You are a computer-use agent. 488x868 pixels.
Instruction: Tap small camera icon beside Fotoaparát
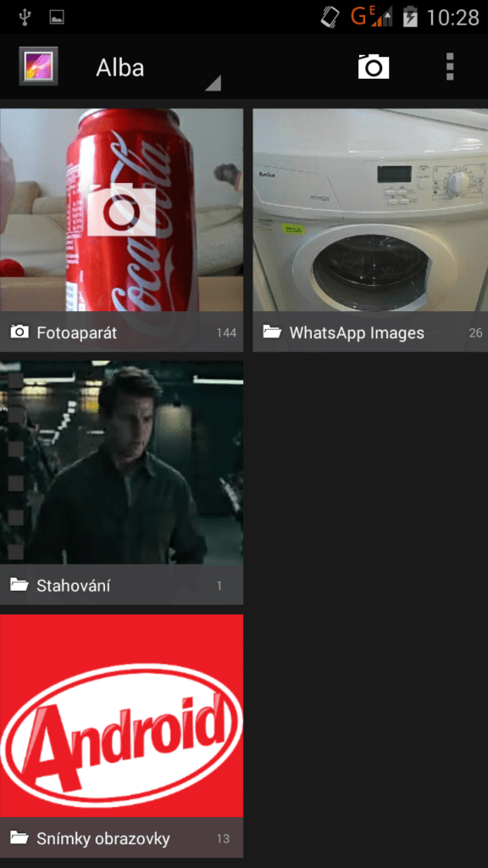[x=19, y=332]
